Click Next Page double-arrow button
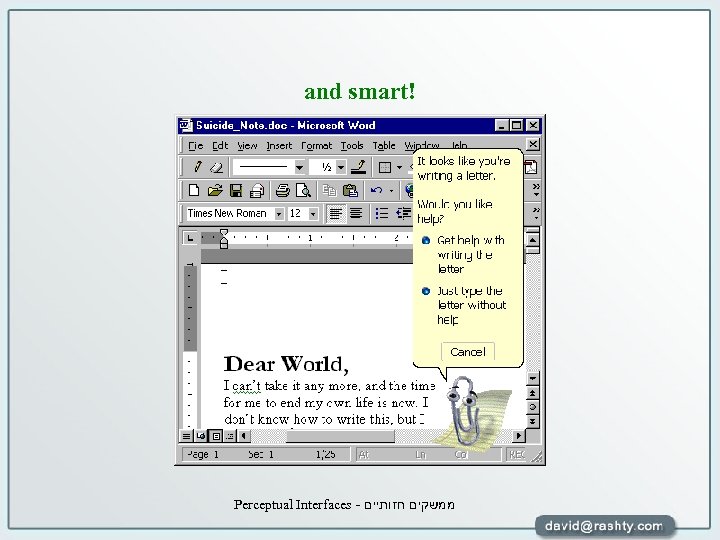 (533, 421)
